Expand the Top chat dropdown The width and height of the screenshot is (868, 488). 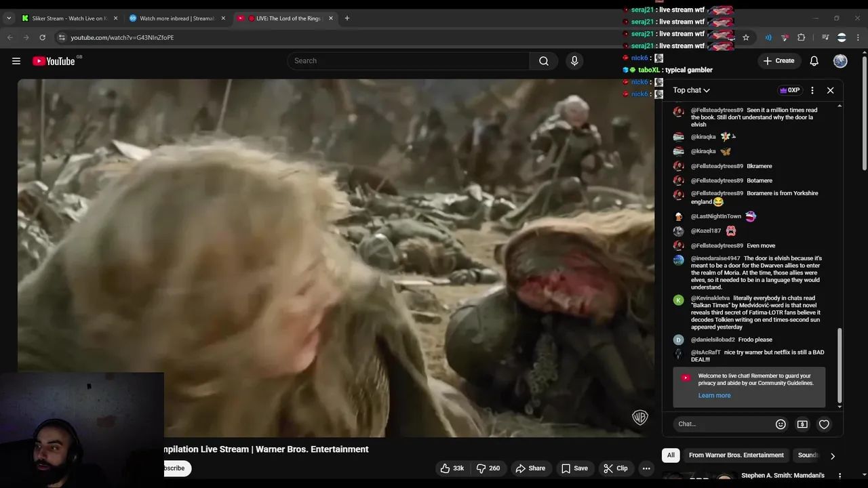[692, 90]
